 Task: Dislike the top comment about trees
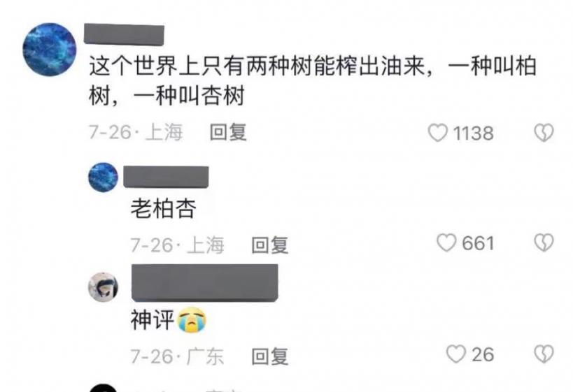pyautogui.click(x=544, y=133)
